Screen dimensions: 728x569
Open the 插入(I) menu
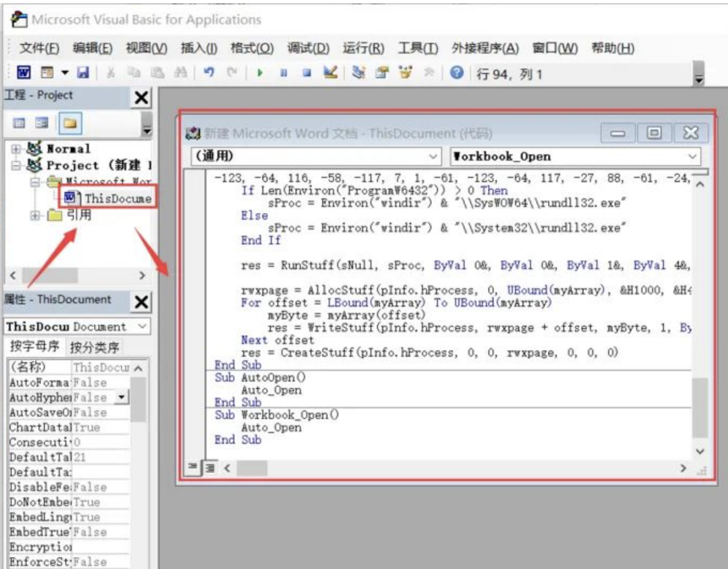[199, 48]
